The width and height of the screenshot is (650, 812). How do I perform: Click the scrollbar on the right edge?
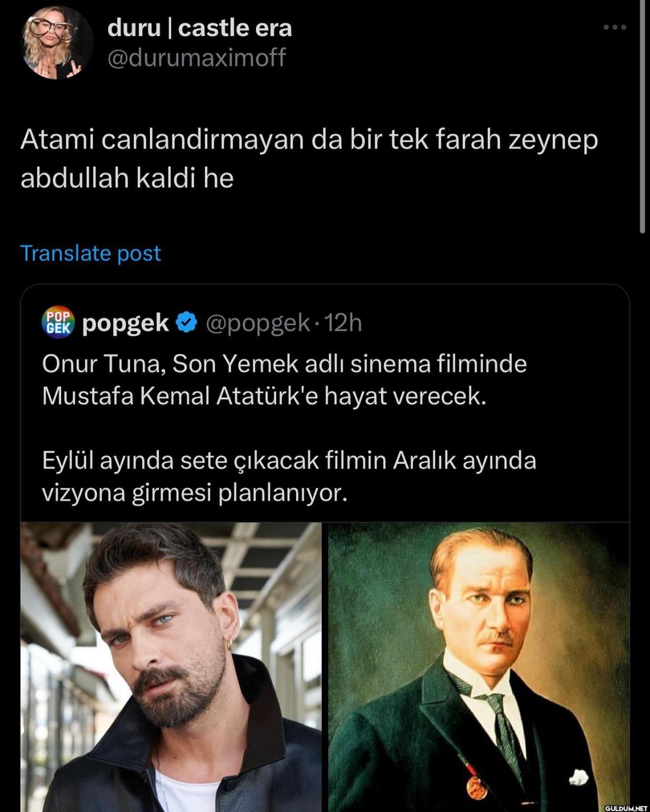tap(643, 117)
